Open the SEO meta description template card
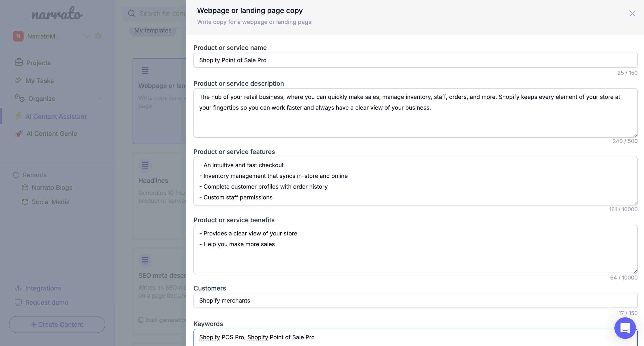644x346 pixels. [160, 291]
